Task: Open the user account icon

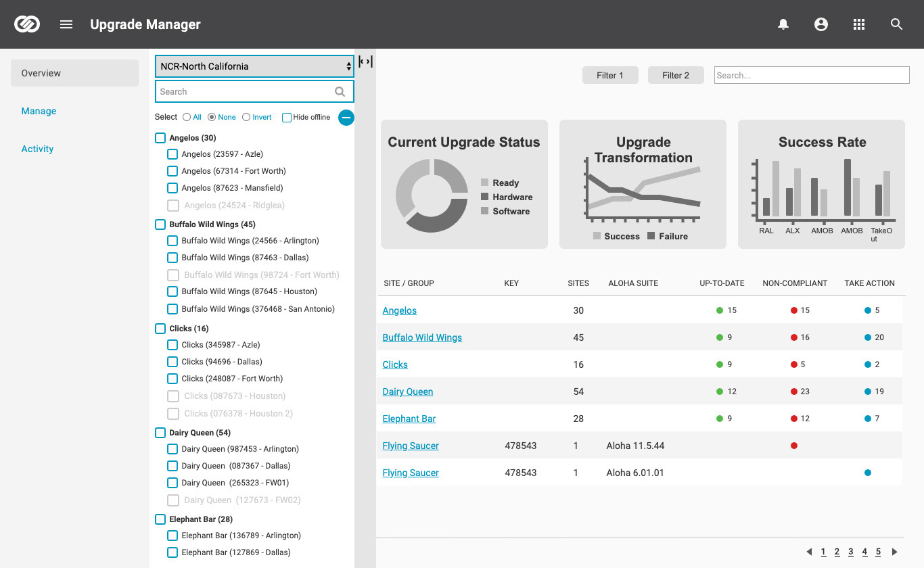Action: pos(821,24)
